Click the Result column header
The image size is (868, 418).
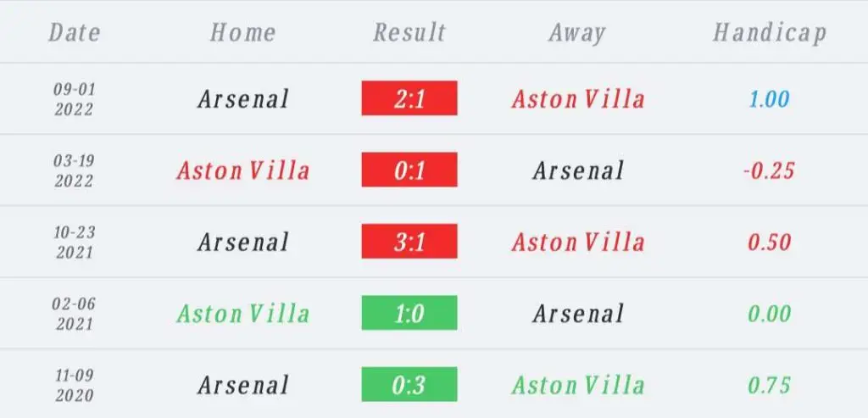pos(409,32)
